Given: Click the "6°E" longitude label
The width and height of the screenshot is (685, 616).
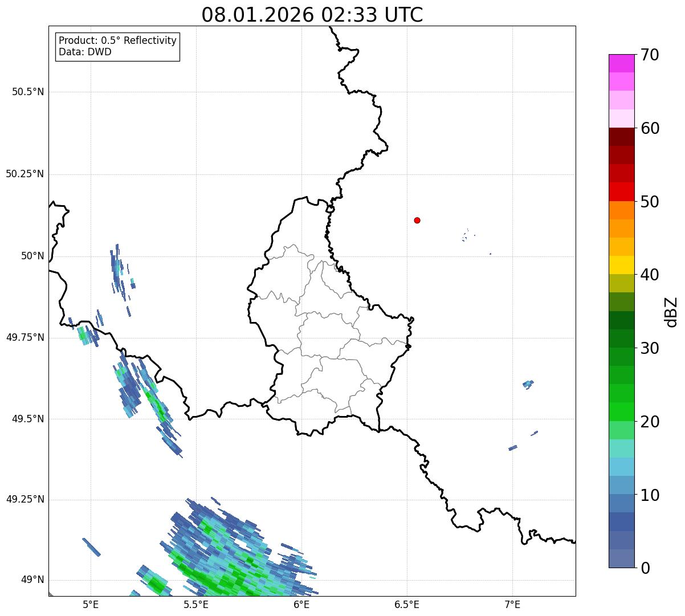Looking at the screenshot, I should (x=301, y=604).
